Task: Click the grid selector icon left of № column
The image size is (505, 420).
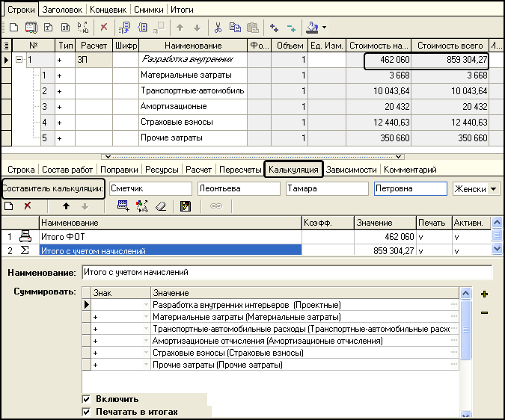Action: coord(6,46)
